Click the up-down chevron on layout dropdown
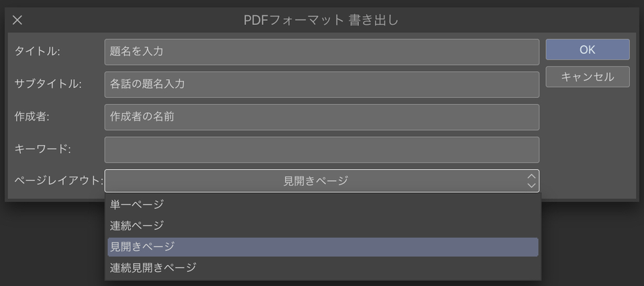The height and width of the screenshot is (286, 644). pos(531,181)
